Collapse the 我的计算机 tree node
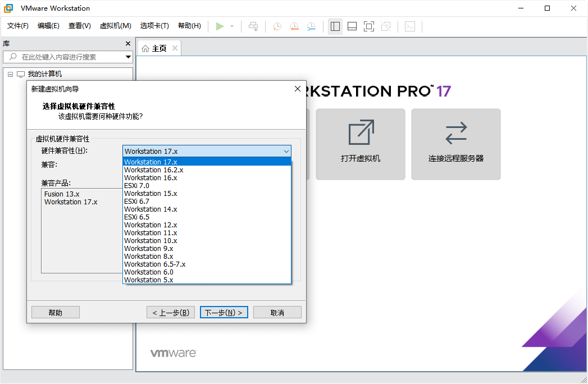The height and width of the screenshot is (384, 588). click(x=10, y=74)
